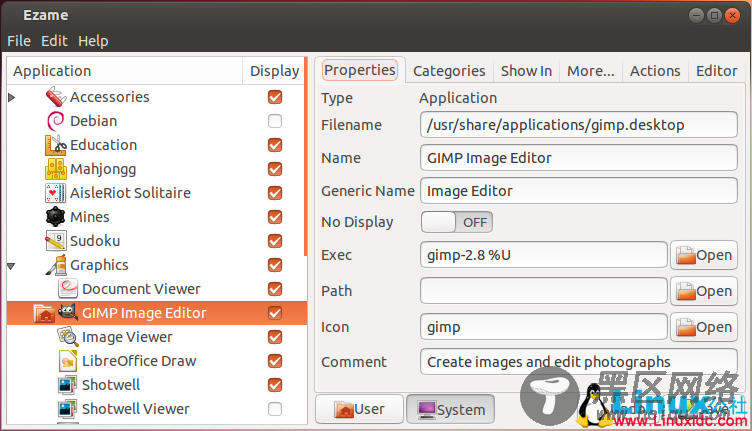Switch to the Show In tab
752x431 pixels.
(x=526, y=71)
